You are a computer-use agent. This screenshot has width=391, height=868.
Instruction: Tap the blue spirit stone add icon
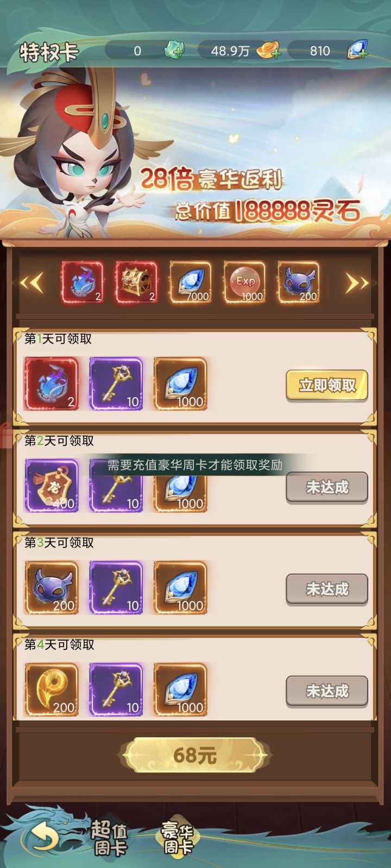click(x=357, y=50)
